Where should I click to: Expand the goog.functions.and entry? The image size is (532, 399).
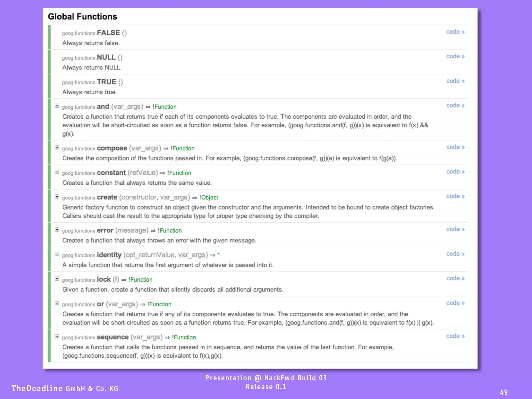click(x=57, y=106)
